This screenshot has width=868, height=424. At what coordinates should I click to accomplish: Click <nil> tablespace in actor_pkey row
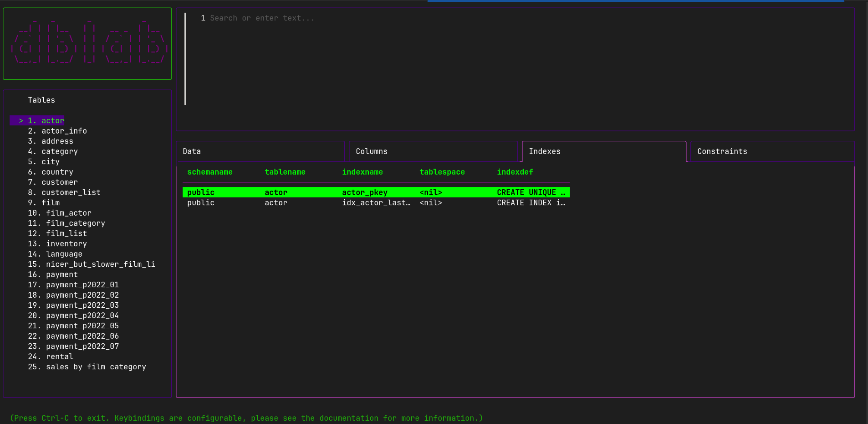click(x=431, y=192)
